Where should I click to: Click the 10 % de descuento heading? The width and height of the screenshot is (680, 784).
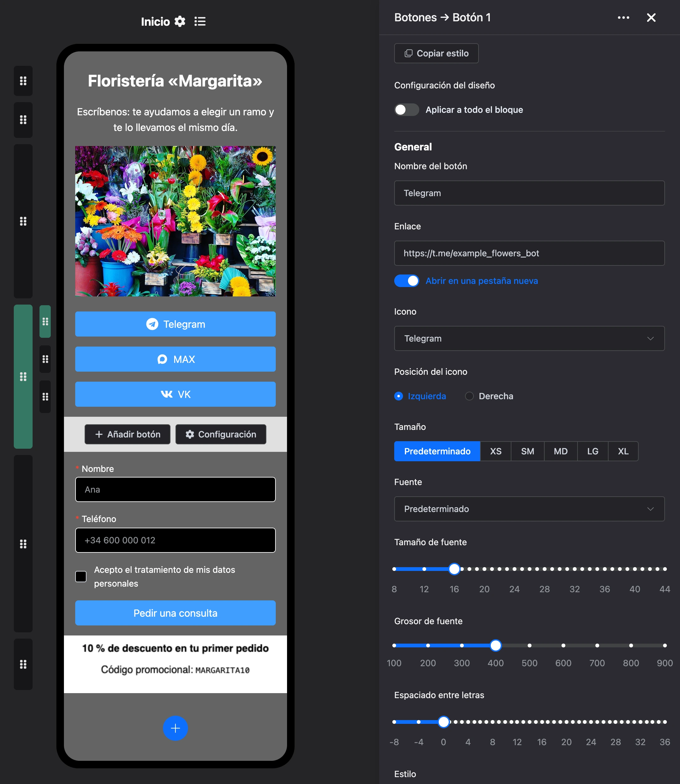point(175,648)
